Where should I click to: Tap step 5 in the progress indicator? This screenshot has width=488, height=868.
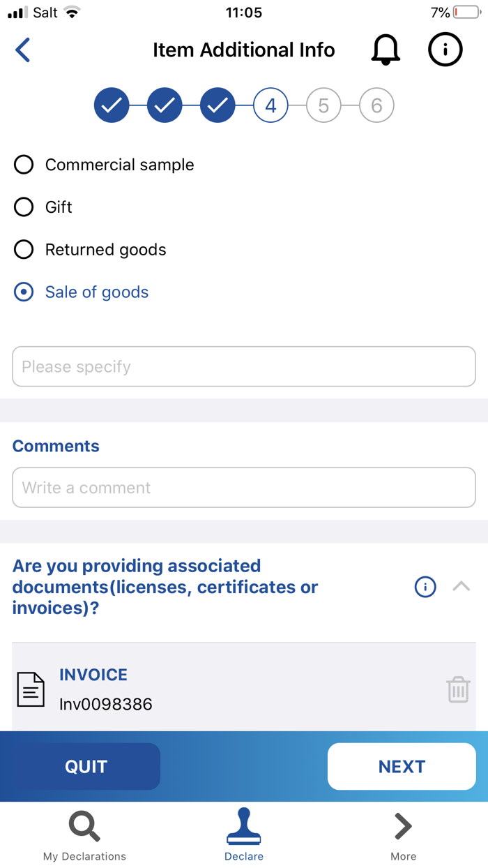click(x=323, y=105)
